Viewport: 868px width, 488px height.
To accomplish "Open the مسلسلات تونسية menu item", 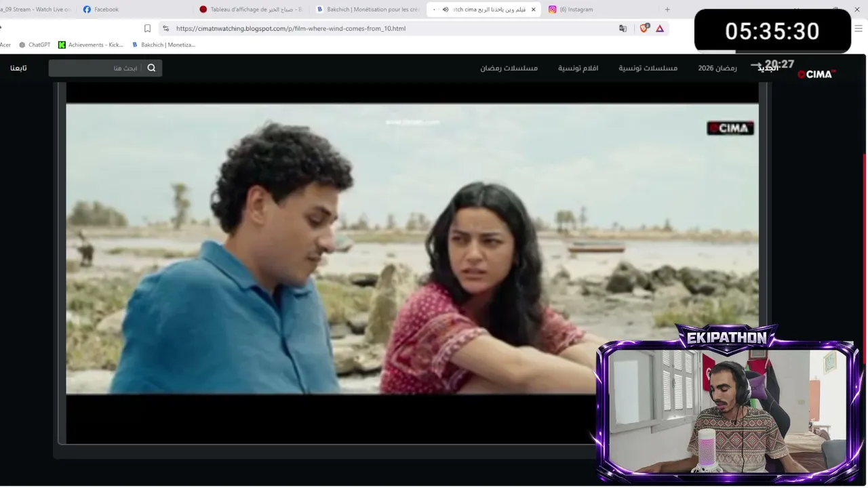I will coord(648,68).
